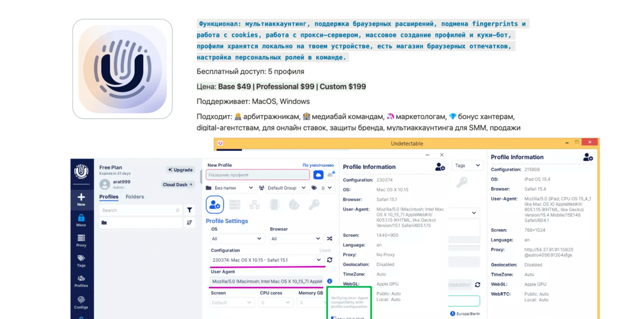The height and width of the screenshot is (319, 644).
Task: Open the Default Group dropdown
Action: pyautogui.click(x=283, y=188)
